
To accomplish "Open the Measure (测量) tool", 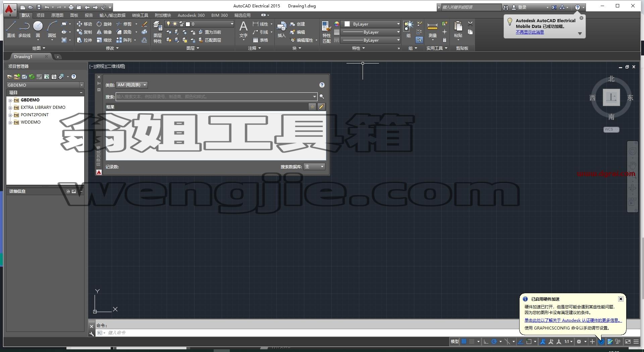I will tap(432, 29).
